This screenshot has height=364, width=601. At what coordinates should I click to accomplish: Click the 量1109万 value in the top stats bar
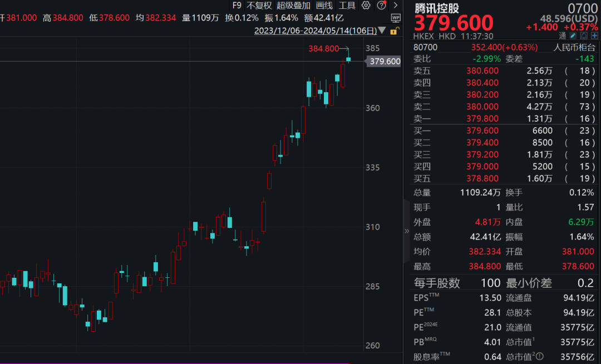click(200, 18)
